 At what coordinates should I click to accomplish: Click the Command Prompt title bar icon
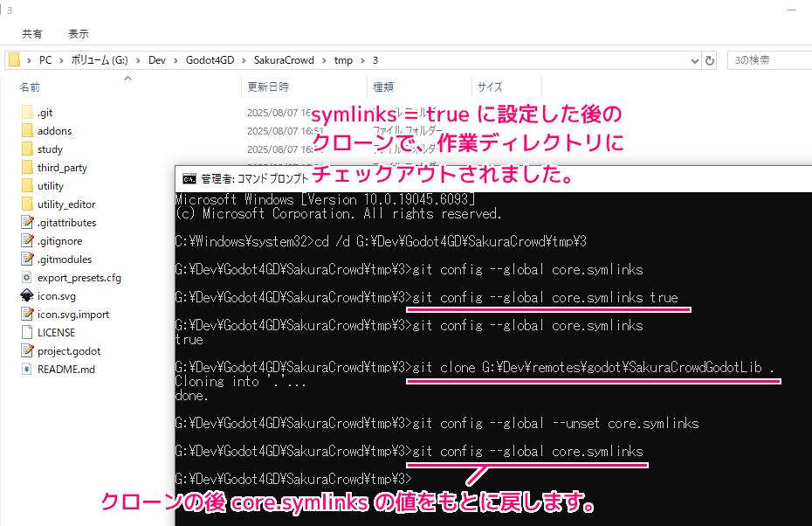tap(189, 179)
